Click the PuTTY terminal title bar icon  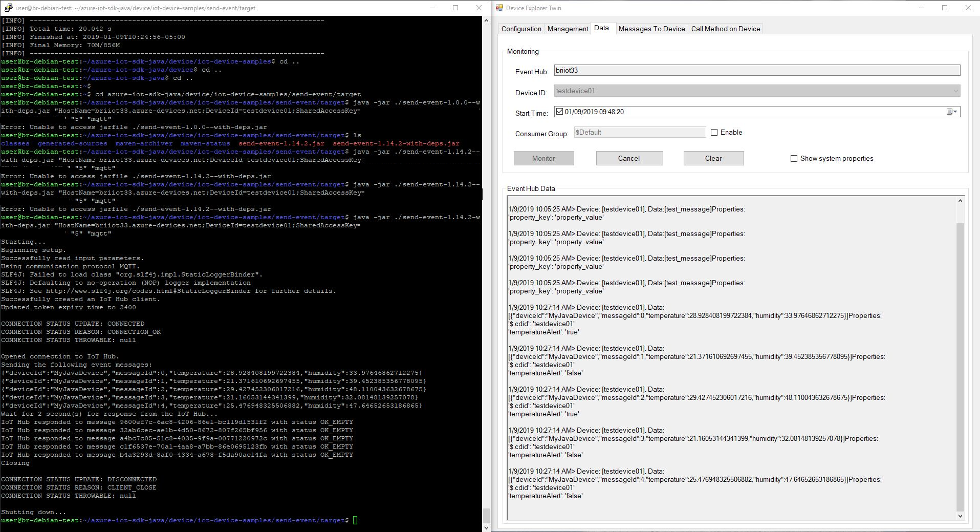click(8, 8)
